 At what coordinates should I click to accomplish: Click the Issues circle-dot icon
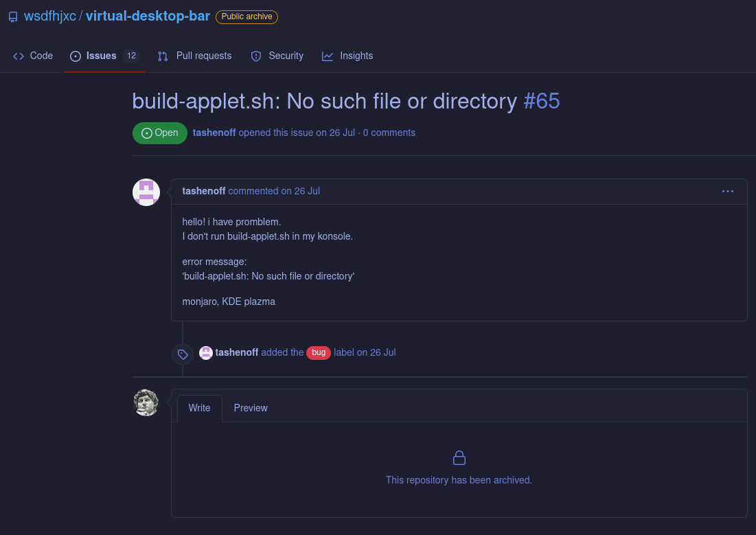[76, 56]
